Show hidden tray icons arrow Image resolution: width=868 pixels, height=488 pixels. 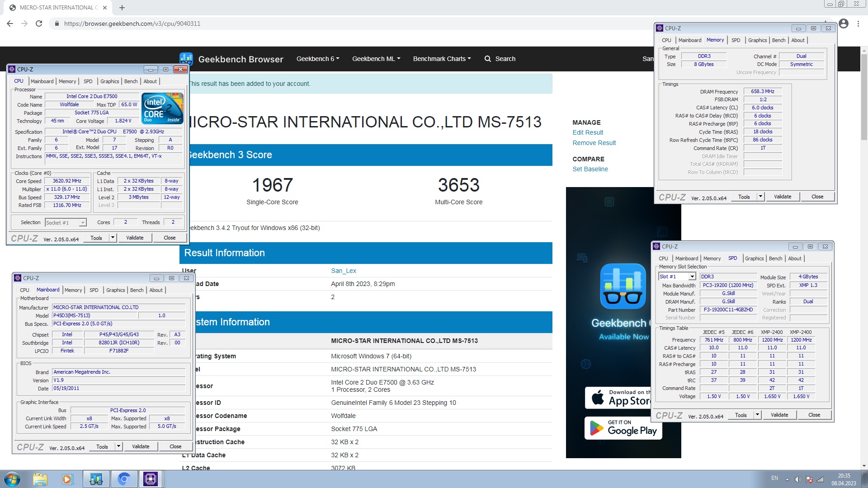pyautogui.click(x=787, y=479)
